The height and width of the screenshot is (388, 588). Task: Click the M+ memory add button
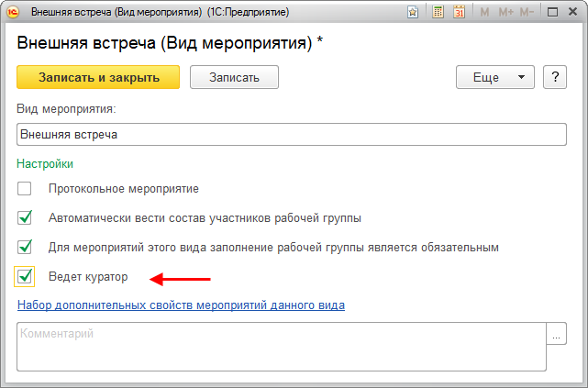pos(505,12)
